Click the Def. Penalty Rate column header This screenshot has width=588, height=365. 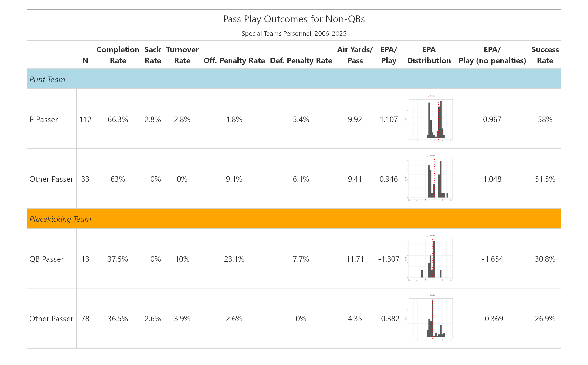tap(301, 61)
